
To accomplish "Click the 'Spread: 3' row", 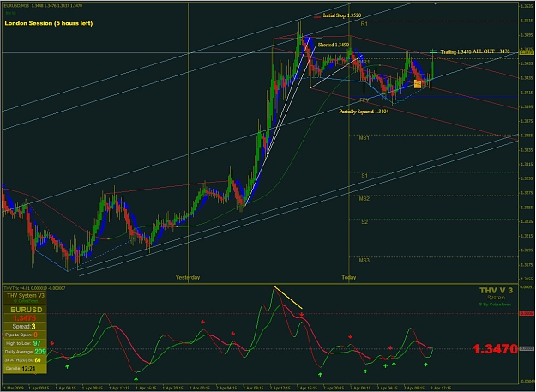I will click(25, 327).
